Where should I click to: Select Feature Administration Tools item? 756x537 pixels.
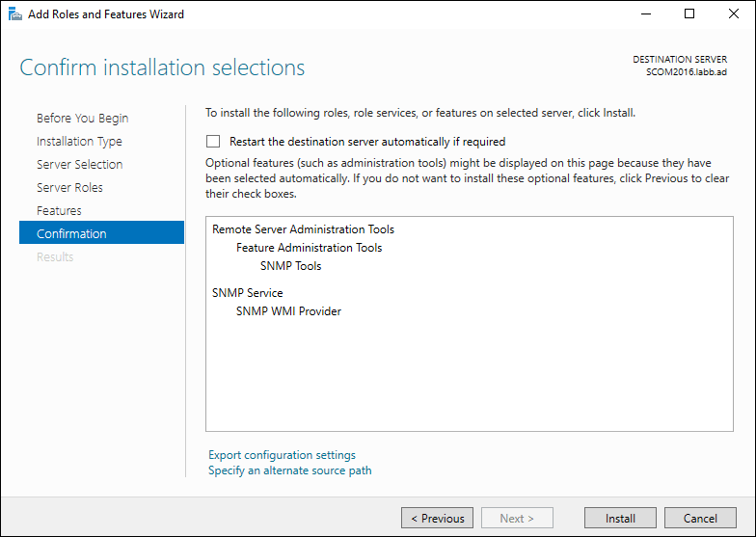309,248
